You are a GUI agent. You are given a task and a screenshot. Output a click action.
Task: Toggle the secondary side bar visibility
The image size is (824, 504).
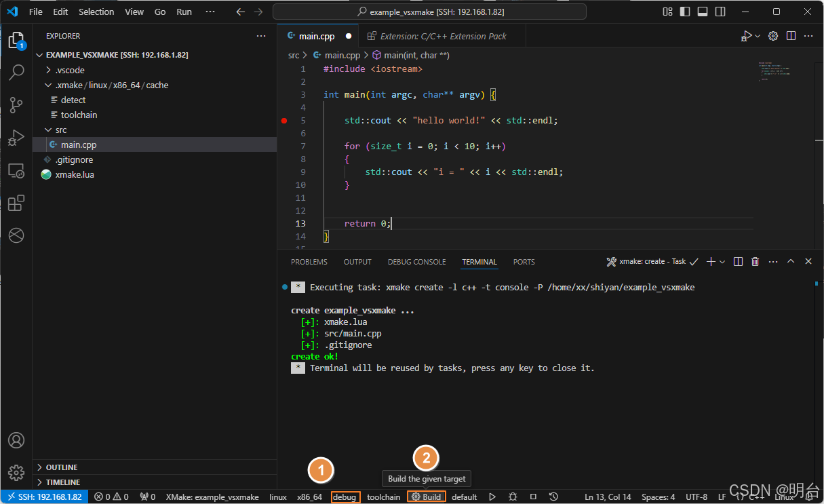(720, 12)
